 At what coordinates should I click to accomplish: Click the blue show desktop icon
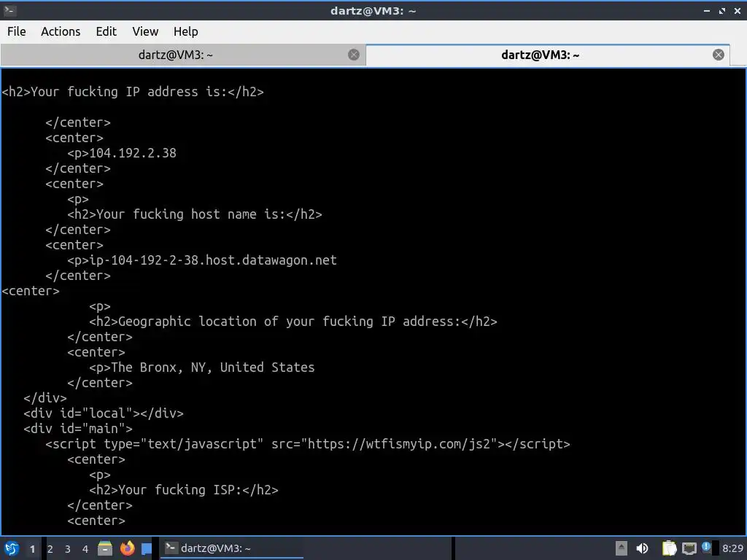pyautogui.click(x=147, y=548)
